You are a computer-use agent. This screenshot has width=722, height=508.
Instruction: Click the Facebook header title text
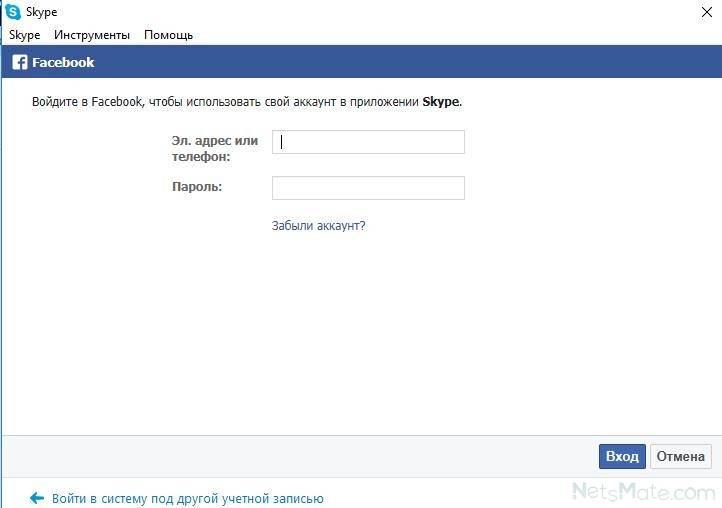(x=63, y=62)
